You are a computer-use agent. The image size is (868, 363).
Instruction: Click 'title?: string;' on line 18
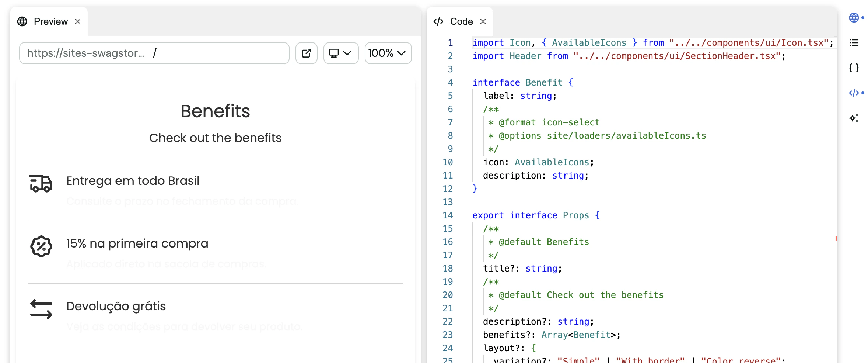(x=523, y=268)
